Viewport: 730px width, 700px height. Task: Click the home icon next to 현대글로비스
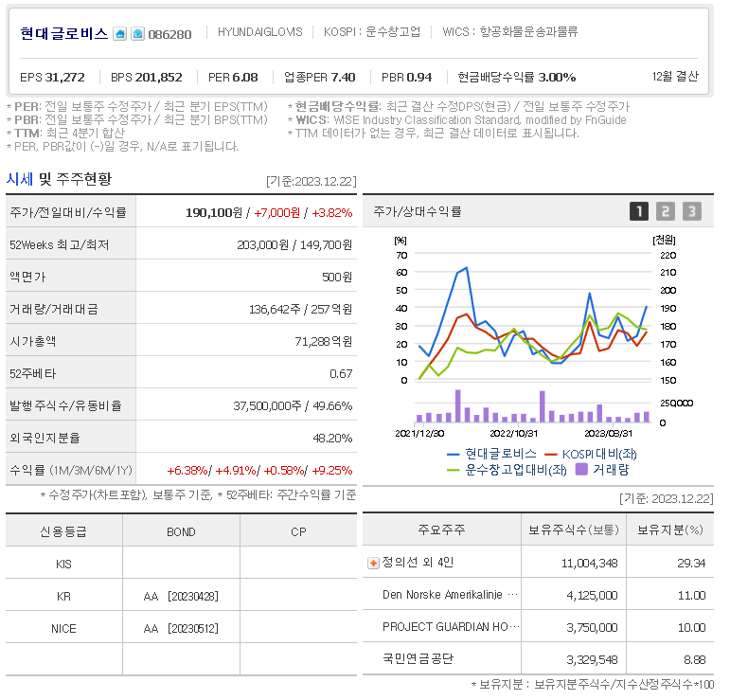click(119, 34)
